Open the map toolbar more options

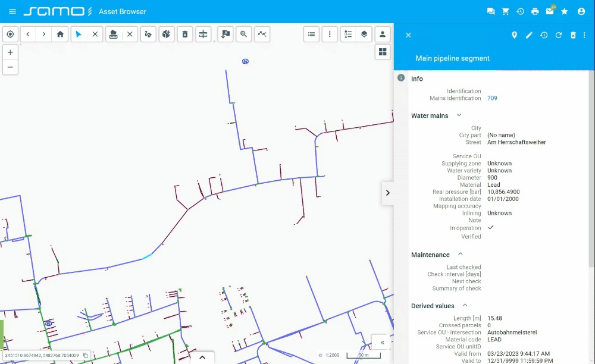tap(330, 34)
